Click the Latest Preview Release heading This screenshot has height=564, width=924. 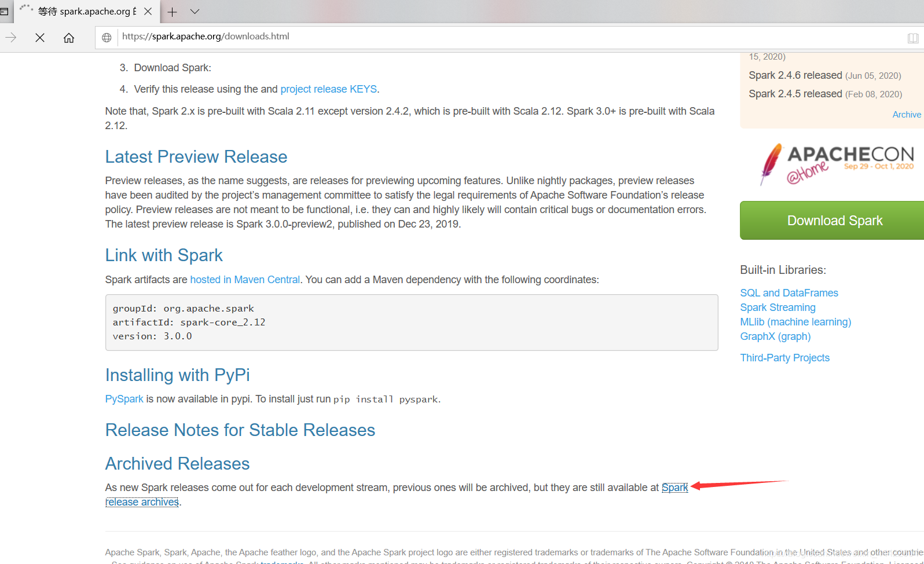196,157
